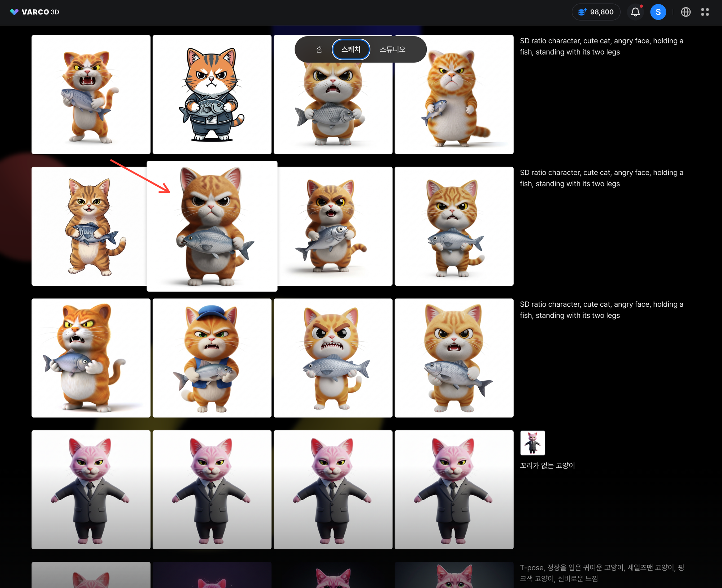Go to the 스튜디오 tab
722x588 pixels.
392,49
